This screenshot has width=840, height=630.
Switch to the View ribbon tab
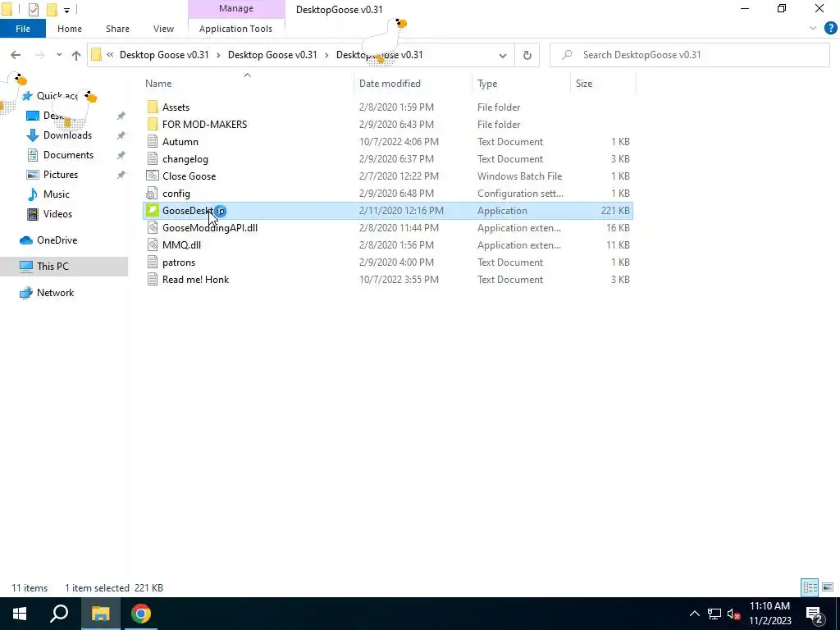[163, 29]
